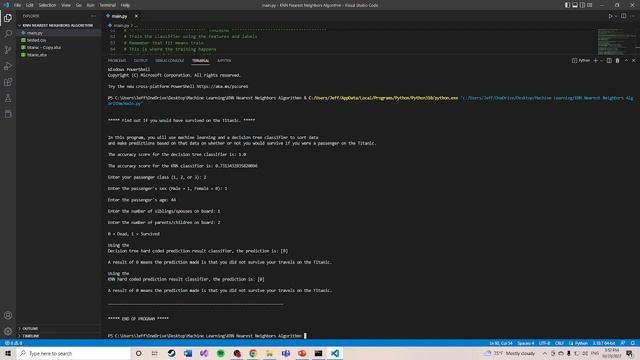Click the UTF-8 encoding status item
This screenshot has width=640, height=360.
click(544, 343)
